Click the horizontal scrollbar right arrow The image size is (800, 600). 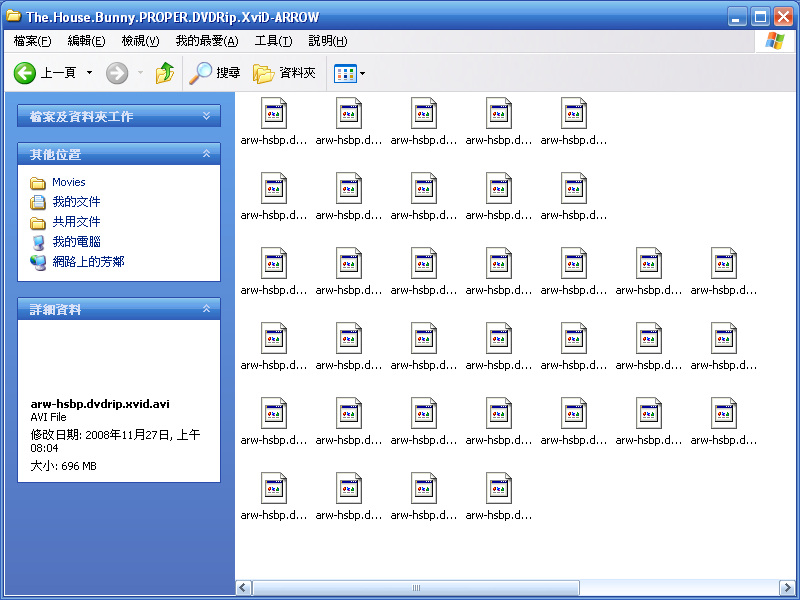(x=786, y=587)
